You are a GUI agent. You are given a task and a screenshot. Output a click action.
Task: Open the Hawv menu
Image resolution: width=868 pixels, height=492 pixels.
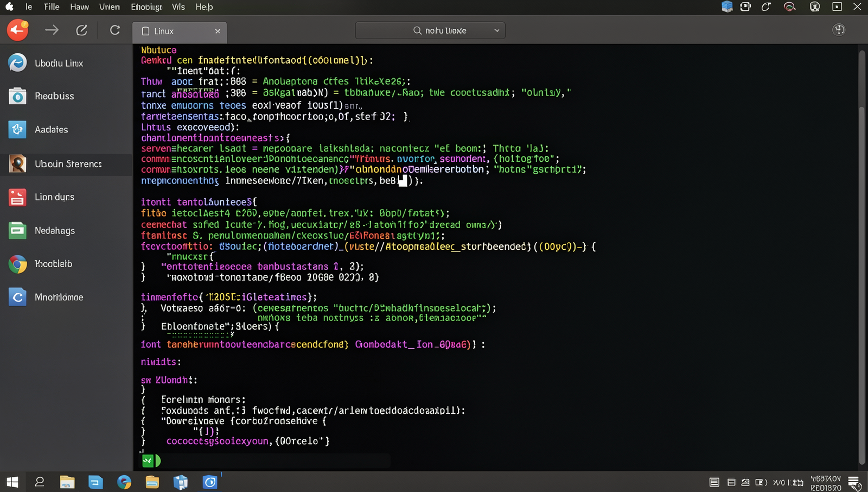tap(79, 7)
